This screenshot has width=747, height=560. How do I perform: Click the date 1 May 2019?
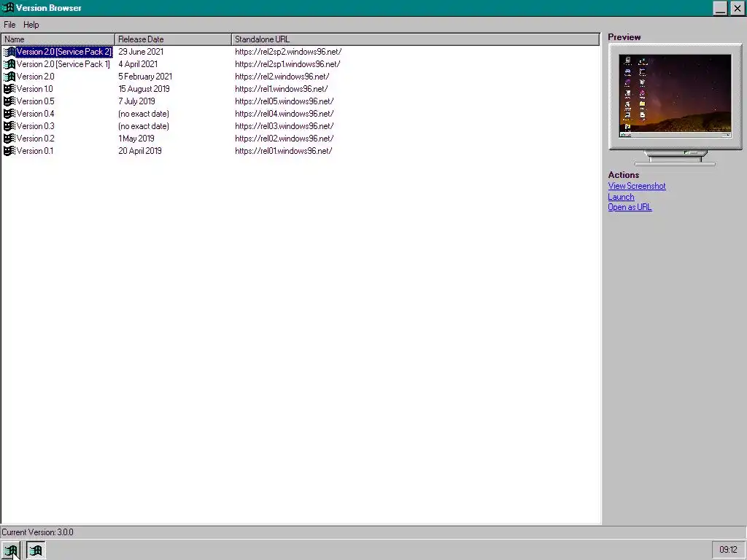(136, 139)
